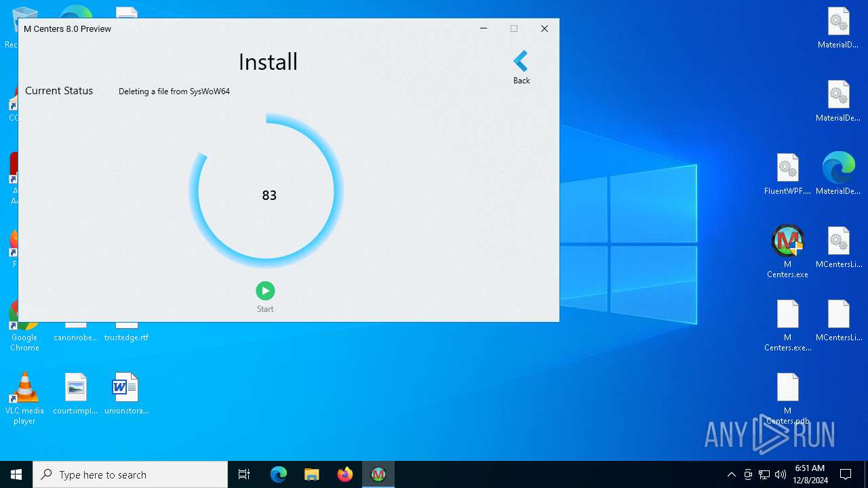
Task: Go back using the blue Back arrow
Action: click(x=521, y=62)
